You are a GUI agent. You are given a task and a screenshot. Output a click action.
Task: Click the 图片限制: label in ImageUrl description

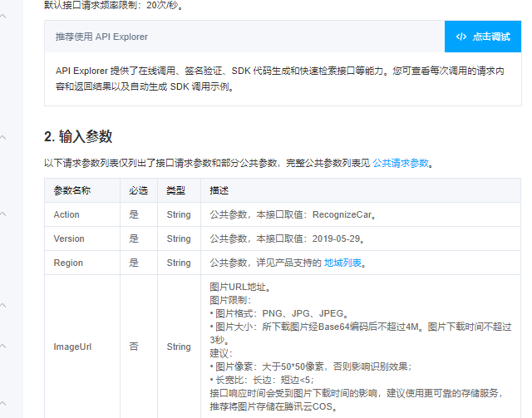(x=230, y=300)
